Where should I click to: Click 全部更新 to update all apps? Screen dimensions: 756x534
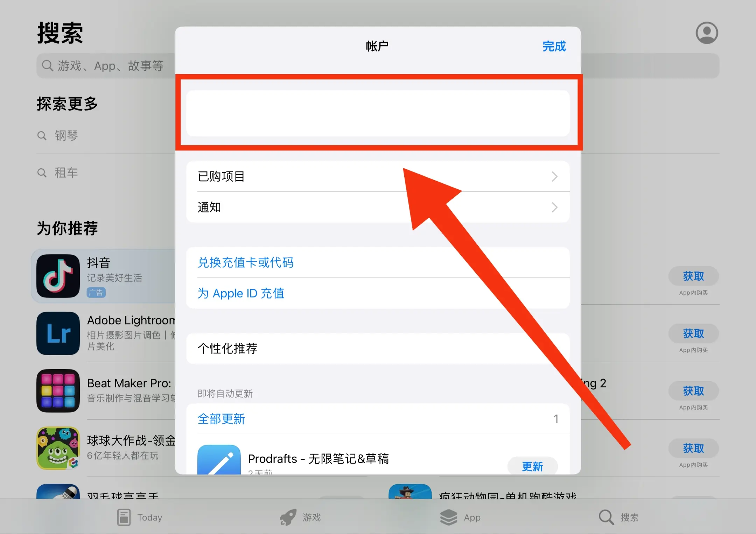(x=221, y=419)
